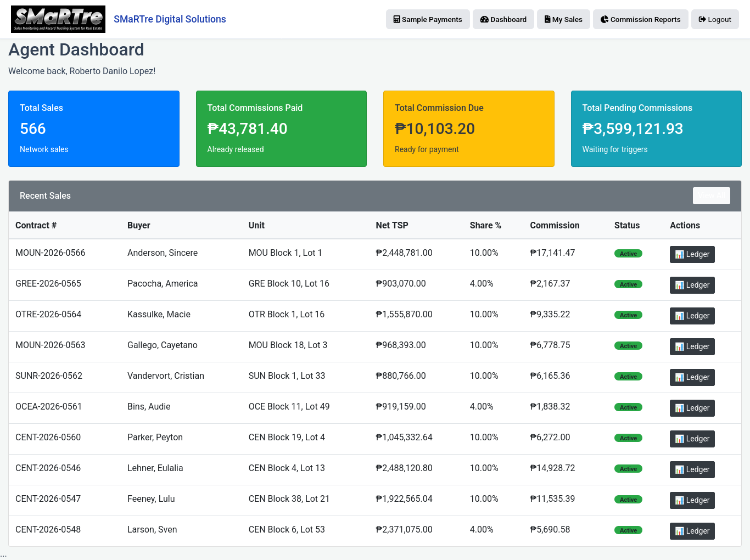Click the SMaRTre logo image

[x=58, y=19]
